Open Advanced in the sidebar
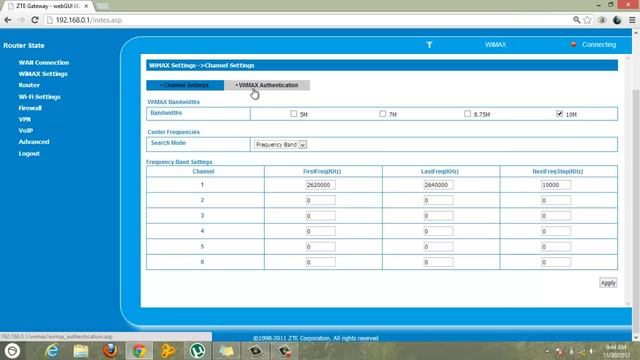640x360 pixels. 34,142
